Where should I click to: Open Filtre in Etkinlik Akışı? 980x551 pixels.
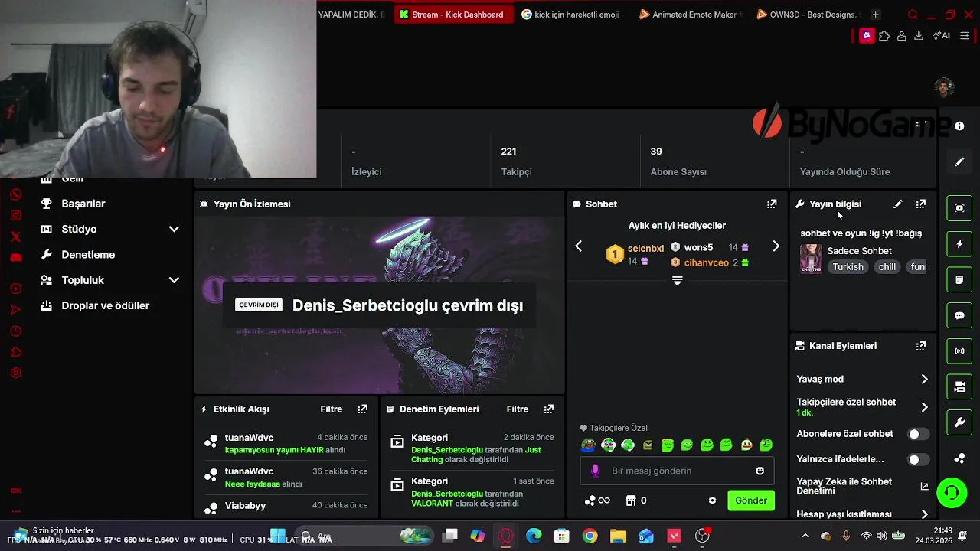click(x=332, y=409)
